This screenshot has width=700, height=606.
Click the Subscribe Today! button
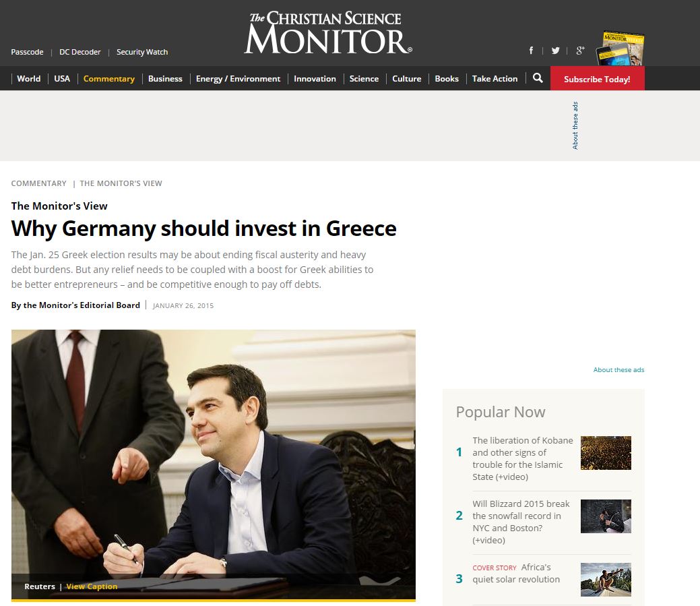point(598,79)
